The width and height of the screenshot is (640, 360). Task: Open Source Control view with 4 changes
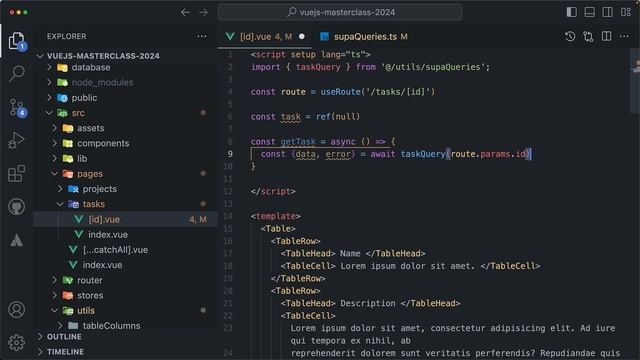coord(17,108)
